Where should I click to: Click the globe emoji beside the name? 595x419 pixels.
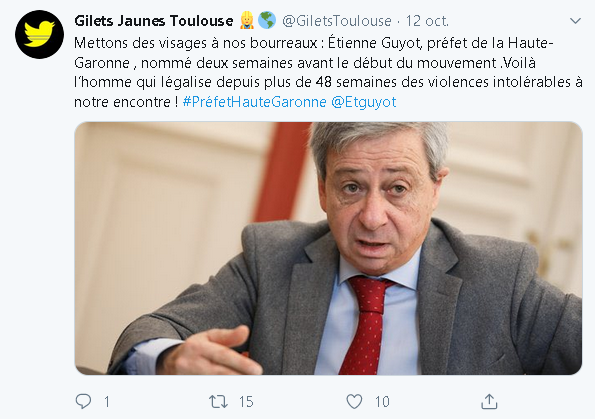(267, 20)
